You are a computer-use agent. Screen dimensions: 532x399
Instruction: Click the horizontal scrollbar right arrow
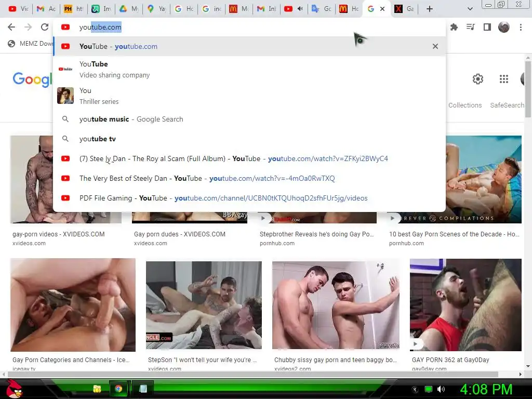coord(521,374)
